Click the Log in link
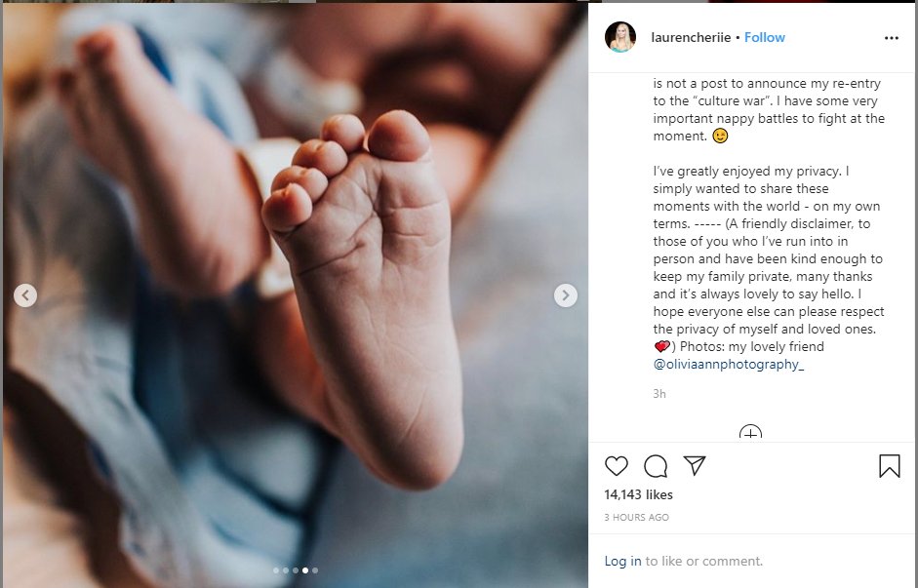Image resolution: width=918 pixels, height=588 pixels. (x=622, y=561)
